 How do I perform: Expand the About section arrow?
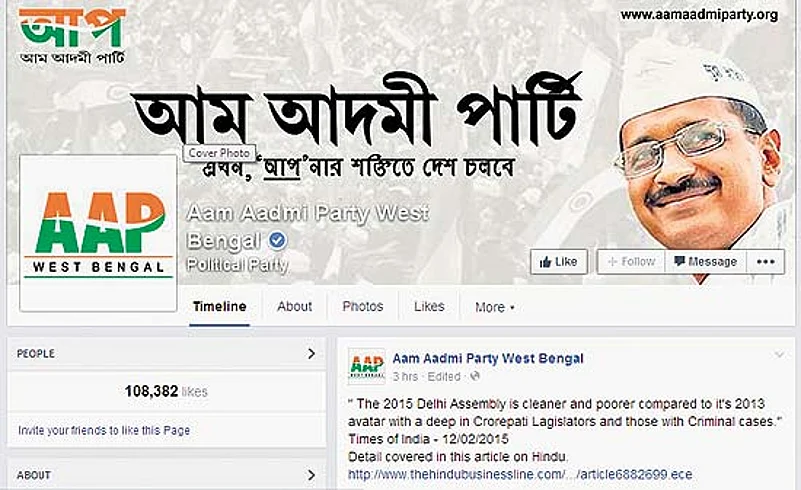pos(311,475)
